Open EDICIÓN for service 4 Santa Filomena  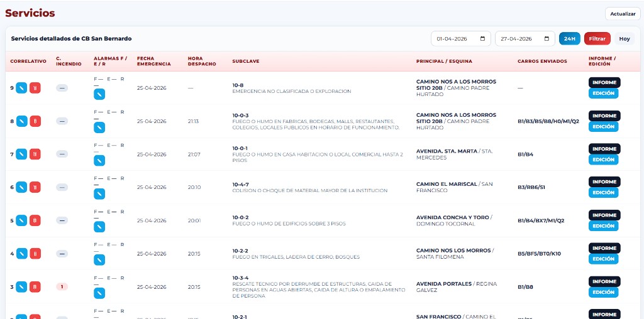[x=603, y=259]
